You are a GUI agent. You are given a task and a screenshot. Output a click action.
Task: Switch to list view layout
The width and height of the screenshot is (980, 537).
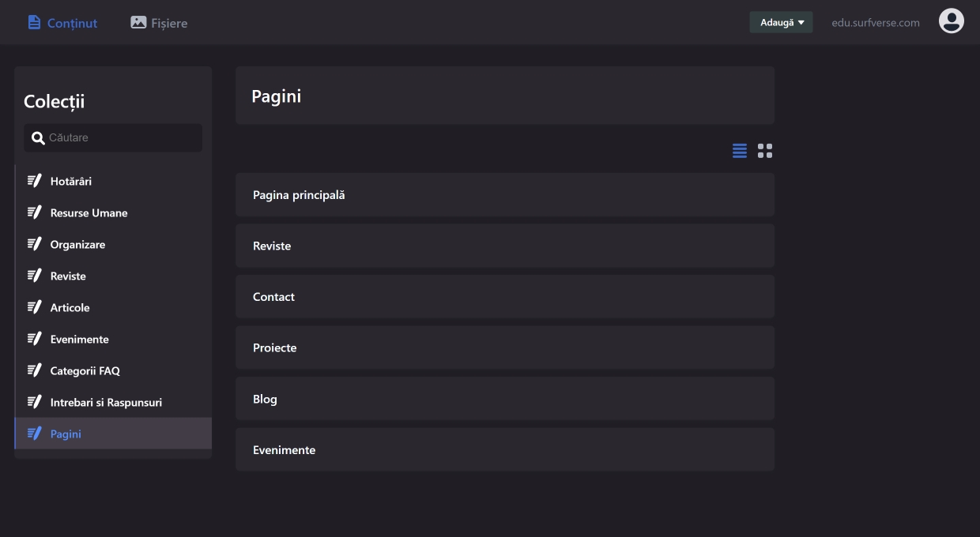tap(739, 150)
